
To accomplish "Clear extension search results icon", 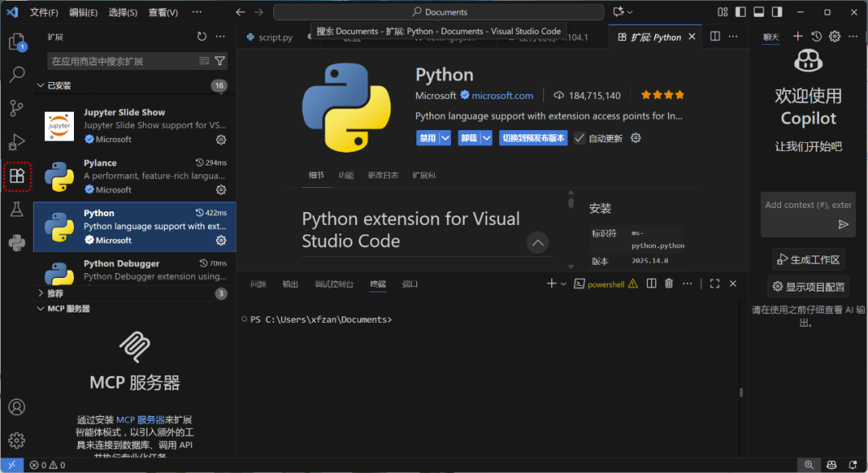I will 204,61.
